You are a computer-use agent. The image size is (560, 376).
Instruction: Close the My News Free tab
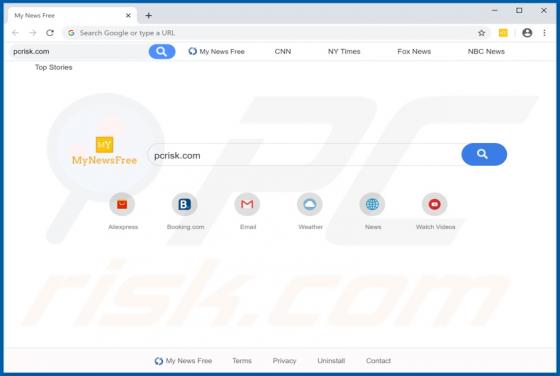click(128, 15)
